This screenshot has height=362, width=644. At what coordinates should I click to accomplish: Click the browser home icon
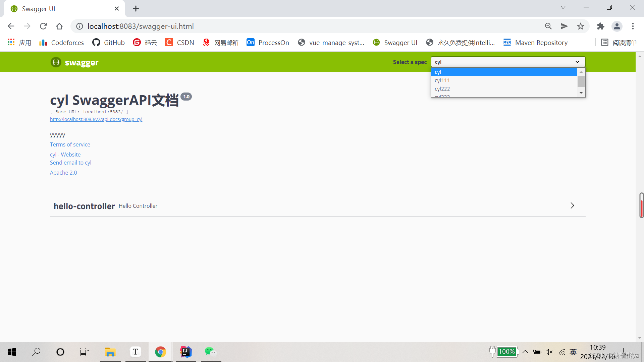59,26
